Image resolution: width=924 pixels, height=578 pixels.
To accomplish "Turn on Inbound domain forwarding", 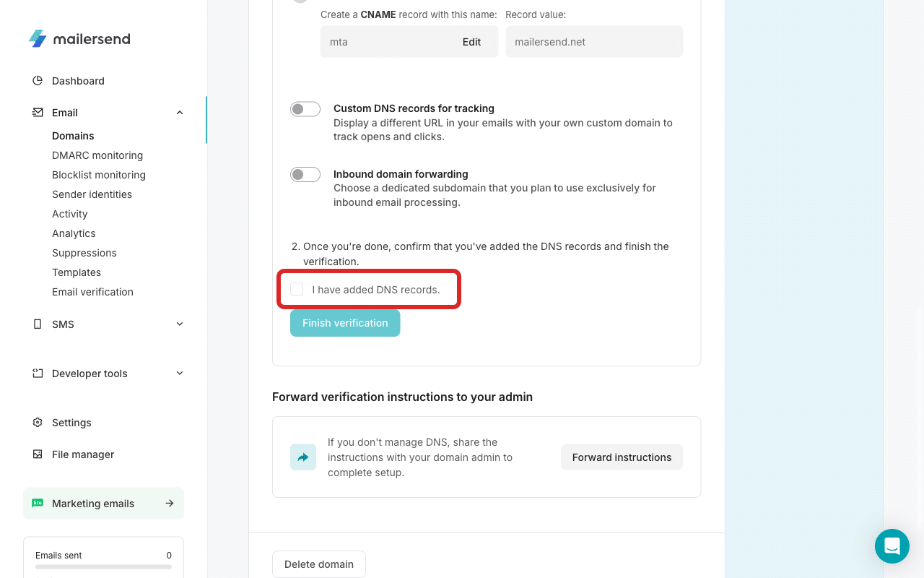I will (x=305, y=174).
